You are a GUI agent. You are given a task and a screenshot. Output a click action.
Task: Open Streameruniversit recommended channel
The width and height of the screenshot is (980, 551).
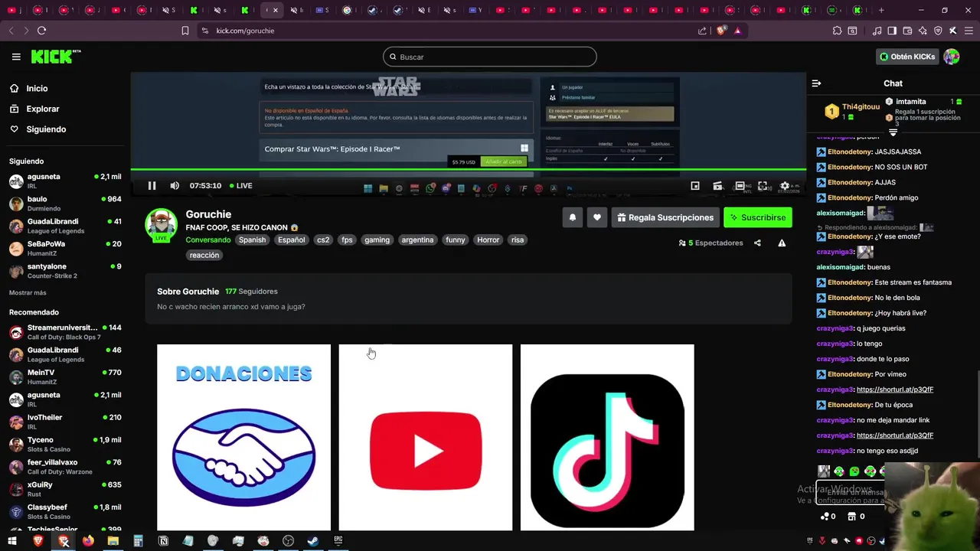pos(65,331)
